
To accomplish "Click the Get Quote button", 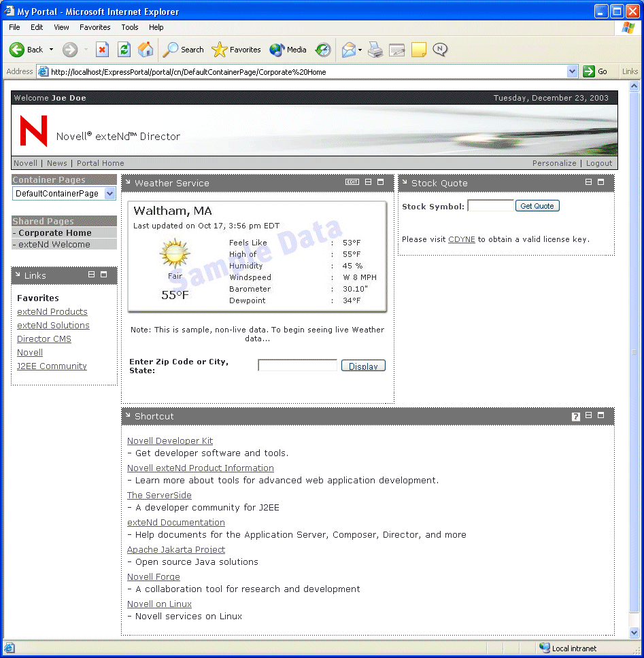I will (x=537, y=205).
